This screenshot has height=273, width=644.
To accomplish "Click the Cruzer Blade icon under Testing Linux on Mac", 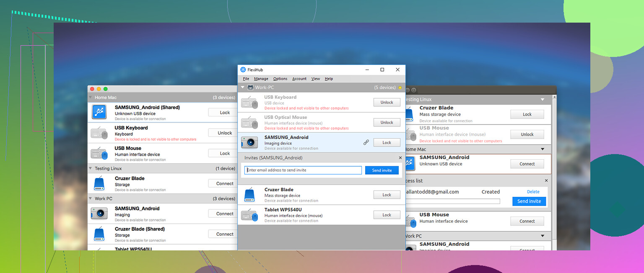I will (x=99, y=183).
